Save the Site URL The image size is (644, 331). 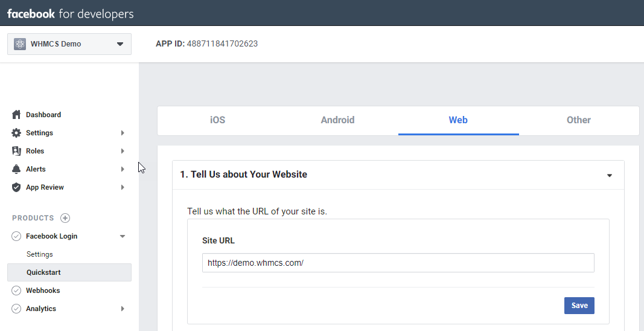pyautogui.click(x=579, y=306)
